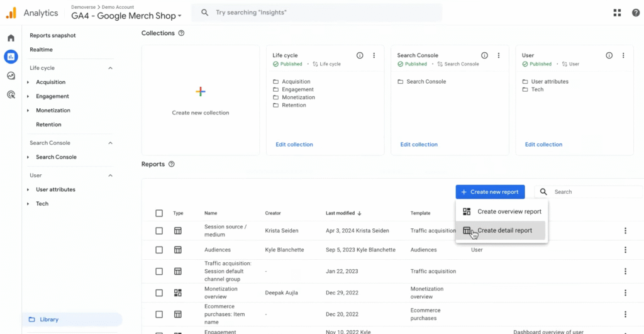The height and width of the screenshot is (334, 644).
Task: Click the Demo Account breadcrumb
Action: point(118,7)
